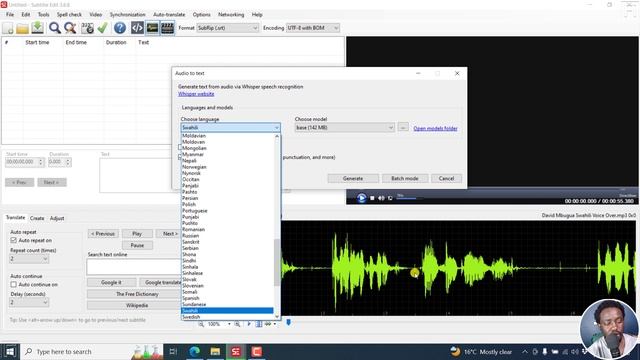Open the Replace tool icon
This screenshot has height=360, width=640.
tap(70, 28)
